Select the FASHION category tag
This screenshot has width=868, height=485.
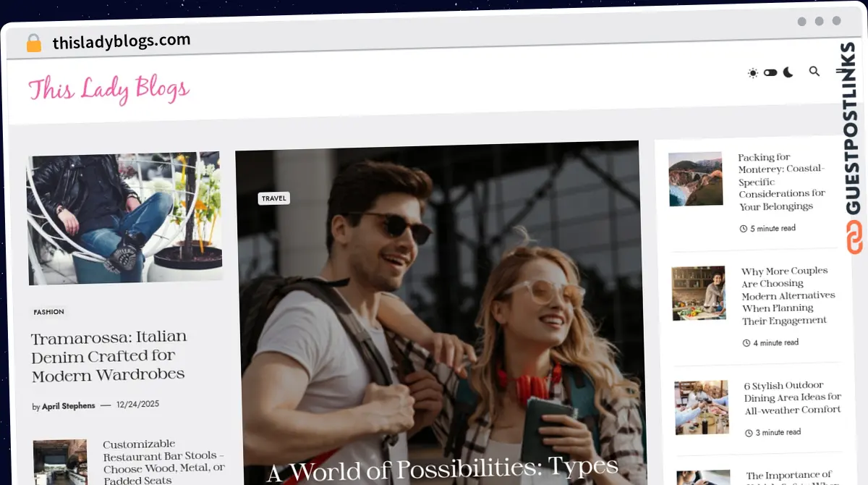pos(49,312)
